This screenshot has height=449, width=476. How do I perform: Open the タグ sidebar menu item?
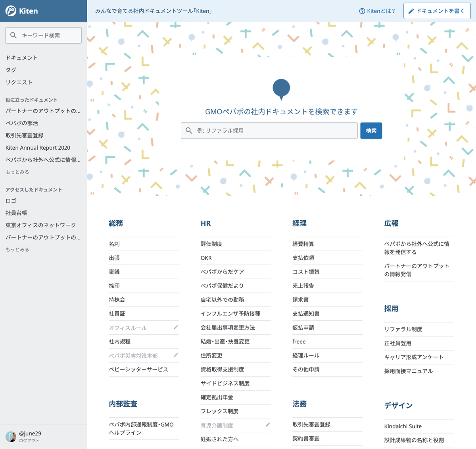click(11, 70)
